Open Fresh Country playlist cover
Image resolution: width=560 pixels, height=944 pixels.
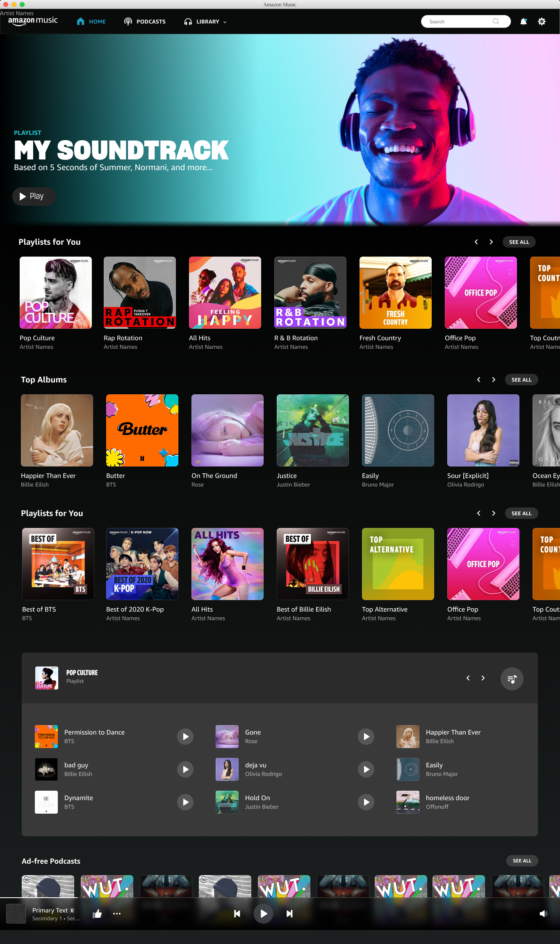click(396, 293)
